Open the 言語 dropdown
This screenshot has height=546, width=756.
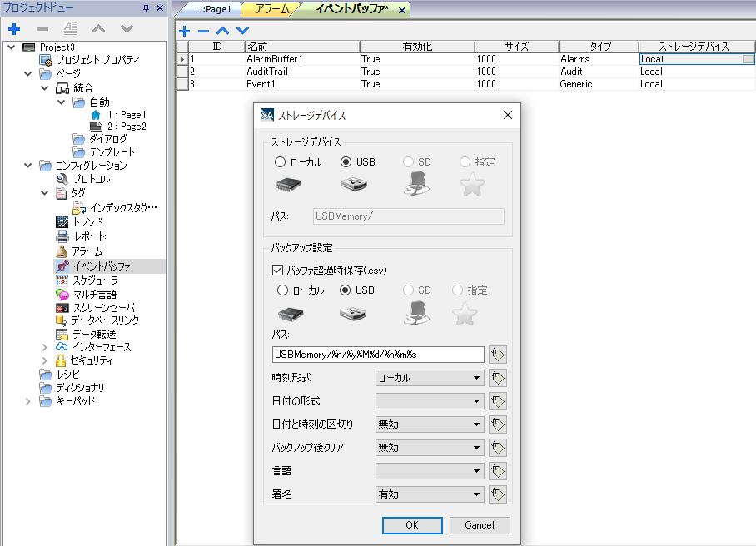pos(430,471)
